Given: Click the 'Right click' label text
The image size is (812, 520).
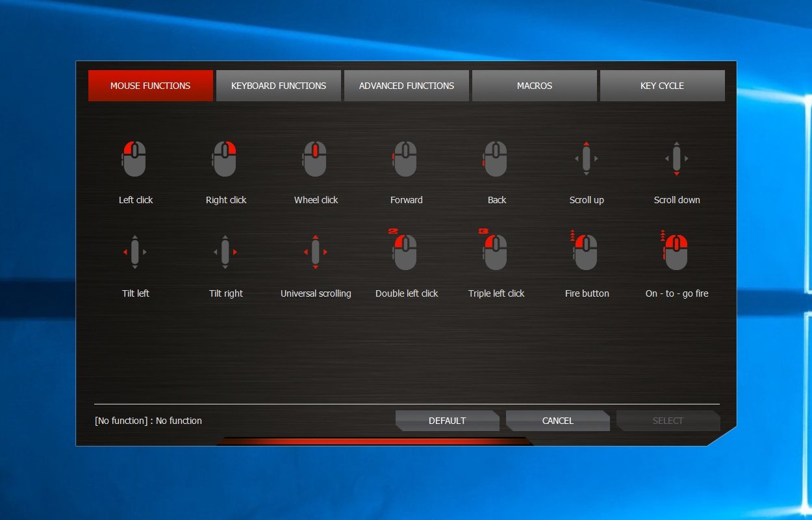Looking at the screenshot, I should pos(226,200).
